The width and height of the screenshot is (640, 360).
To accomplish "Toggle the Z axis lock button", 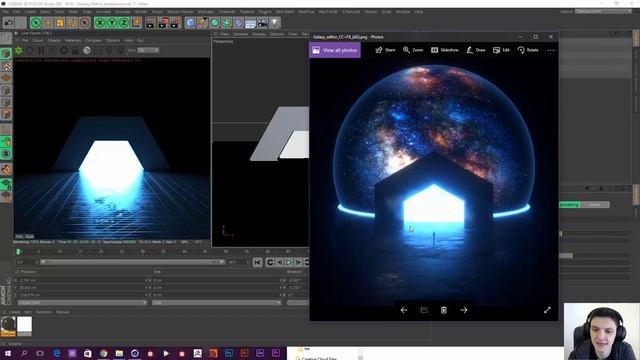I will pyautogui.click(x=124, y=23).
